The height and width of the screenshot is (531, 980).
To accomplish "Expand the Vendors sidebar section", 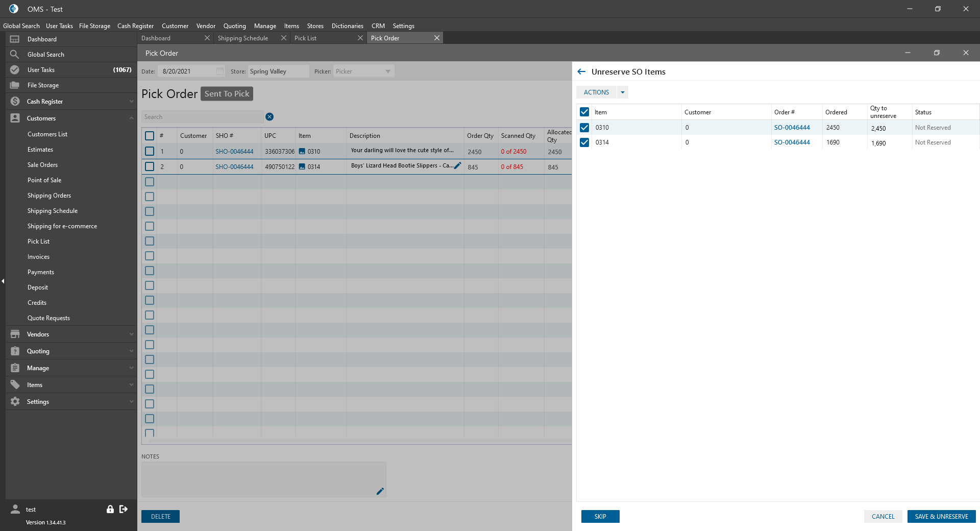I will (x=71, y=334).
